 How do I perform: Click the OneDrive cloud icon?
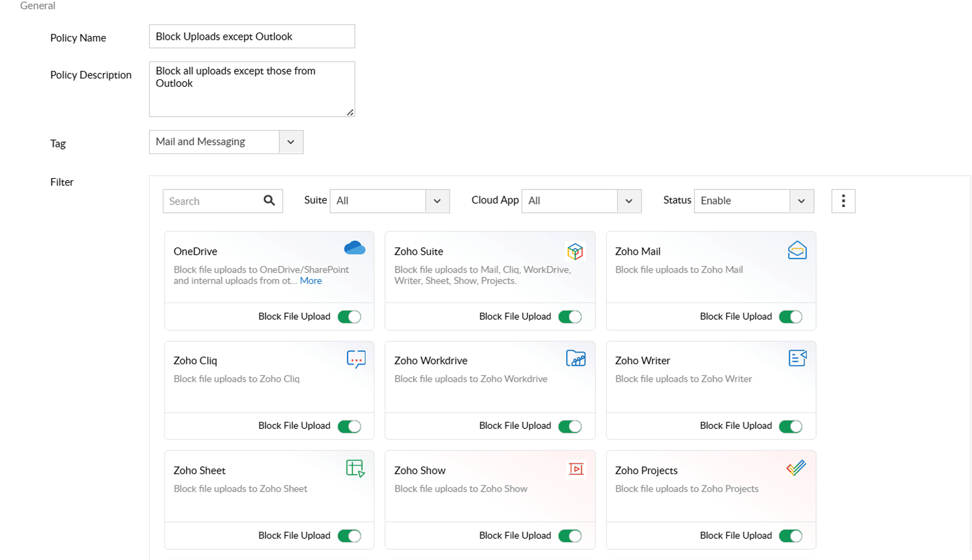[x=355, y=248]
